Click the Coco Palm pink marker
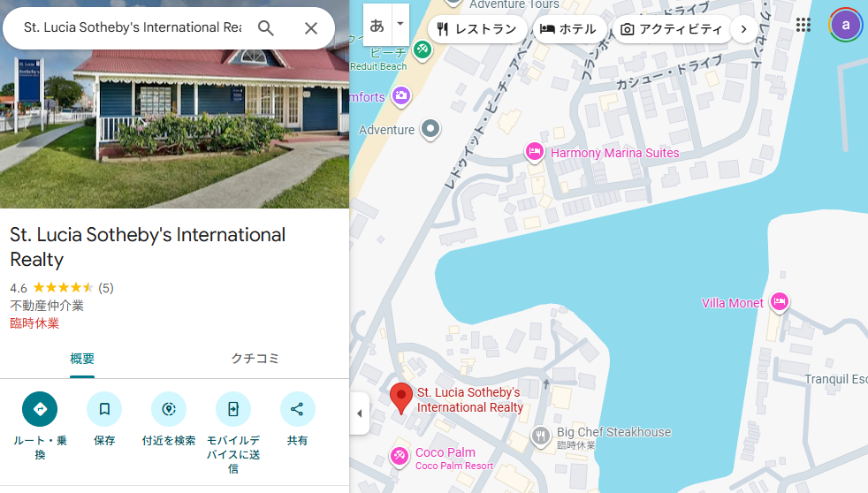868x493 pixels. point(400,457)
